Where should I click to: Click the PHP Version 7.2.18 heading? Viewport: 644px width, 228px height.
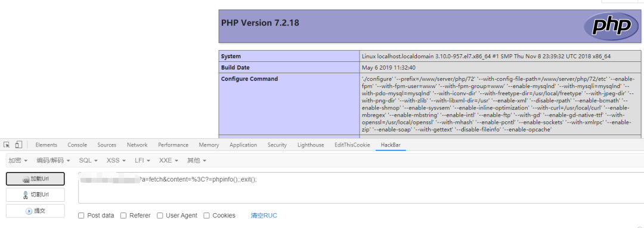click(260, 23)
